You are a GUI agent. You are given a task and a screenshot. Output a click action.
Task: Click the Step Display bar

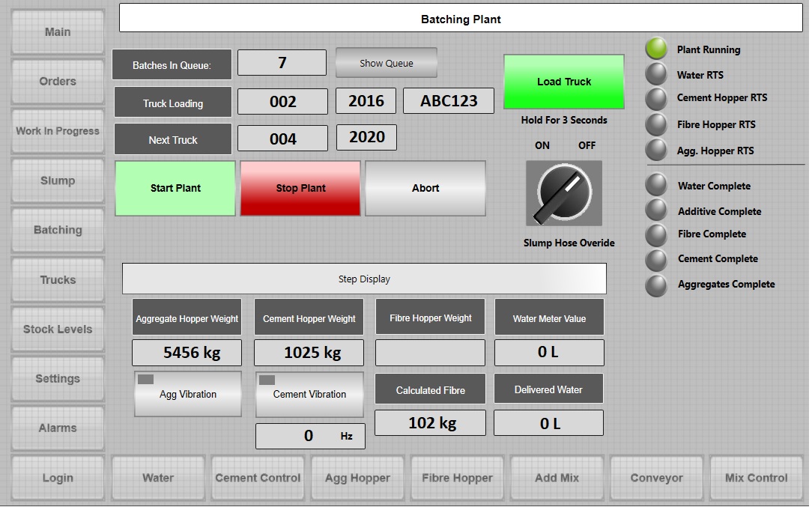coord(364,279)
